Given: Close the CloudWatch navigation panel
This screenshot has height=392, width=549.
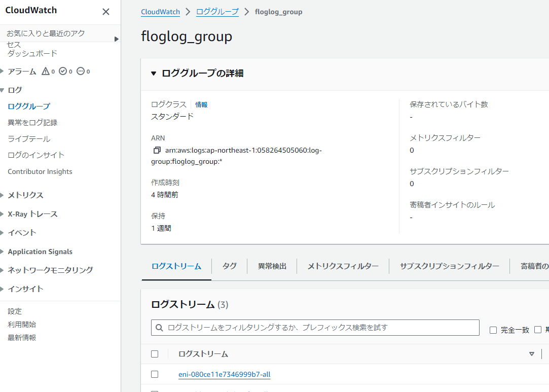Looking at the screenshot, I should tap(106, 12).
